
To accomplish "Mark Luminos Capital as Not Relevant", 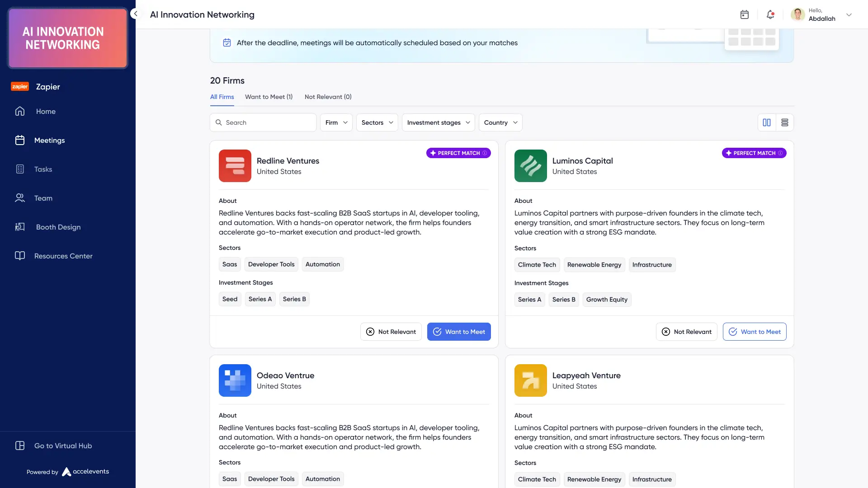I will pyautogui.click(x=686, y=332).
